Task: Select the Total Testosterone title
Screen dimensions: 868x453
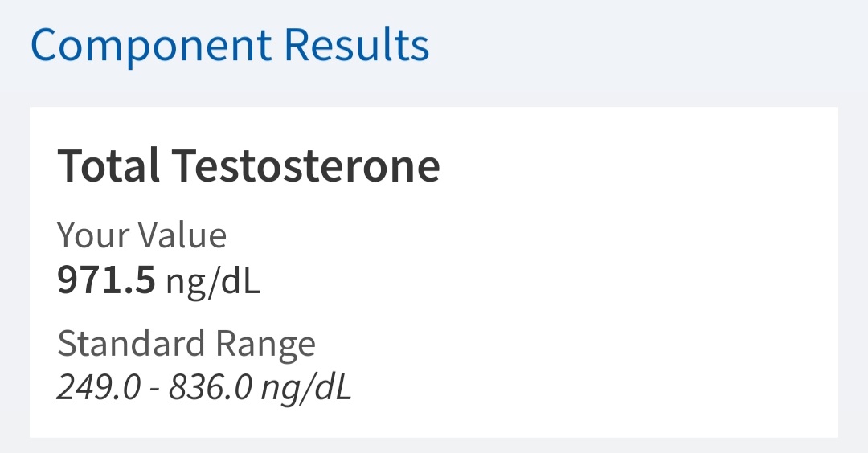Action: coord(248,166)
